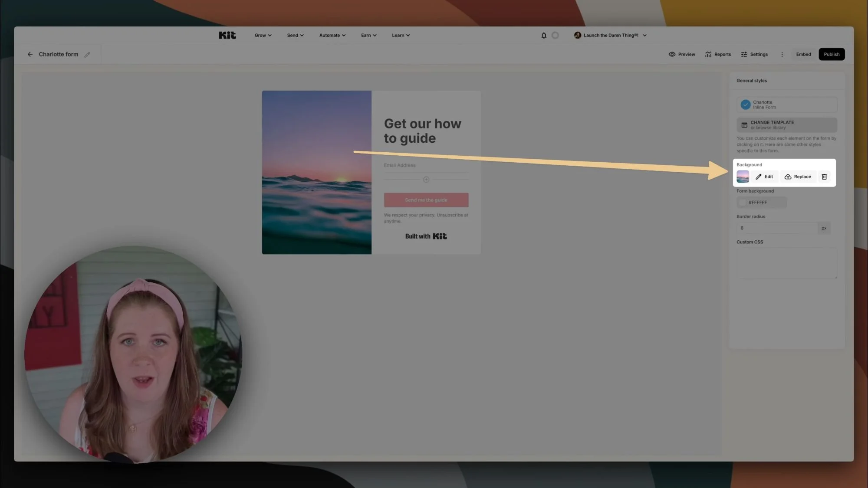Image resolution: width=868 pixels, height=488 pixels.
Task: Click the Preview eye button
Action: click(x=682, y=55)
